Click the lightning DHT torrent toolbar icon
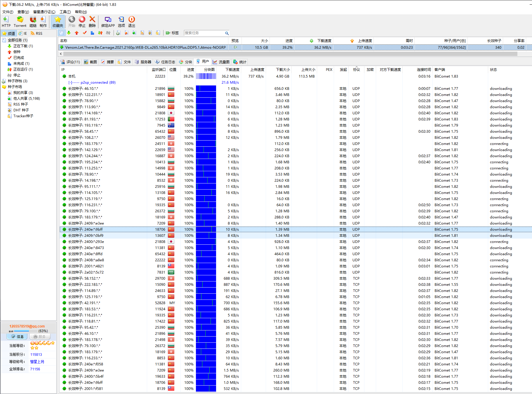 pos(150,33)
